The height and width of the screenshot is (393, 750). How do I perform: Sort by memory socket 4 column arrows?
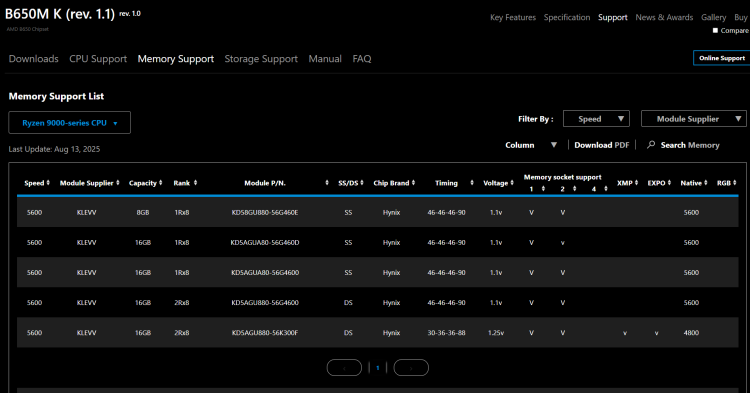[x=606, y=189]
